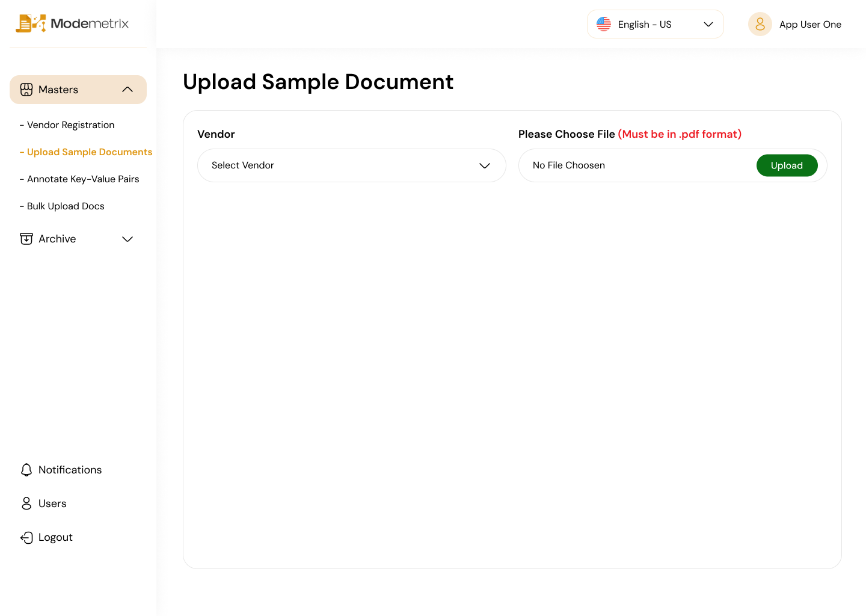Open Bulk Upload Docs

pos(62,206)
